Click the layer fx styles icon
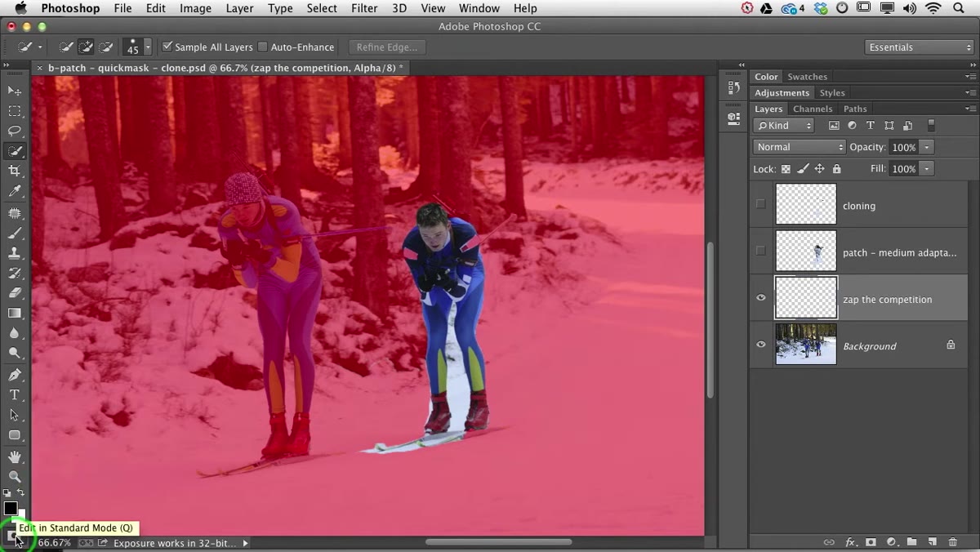This screenshot has height=552, width=980. (x=850, y=542)
